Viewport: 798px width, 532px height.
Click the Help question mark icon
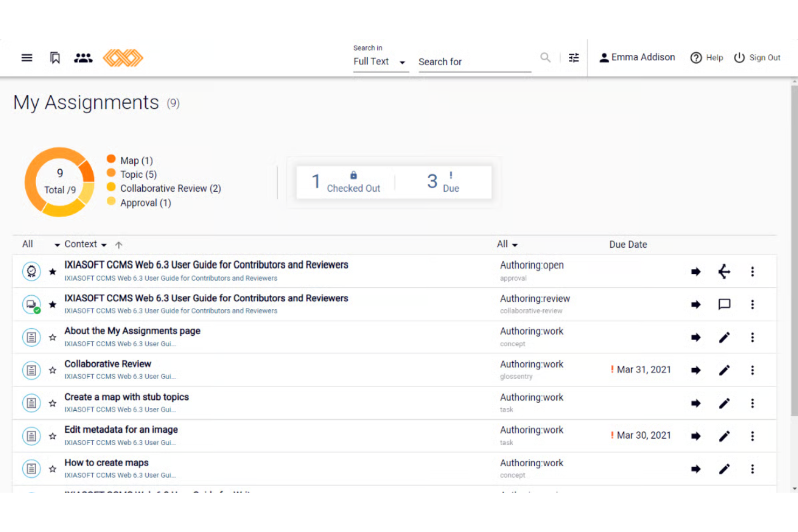pyautogui.click(x=696, y=58)
